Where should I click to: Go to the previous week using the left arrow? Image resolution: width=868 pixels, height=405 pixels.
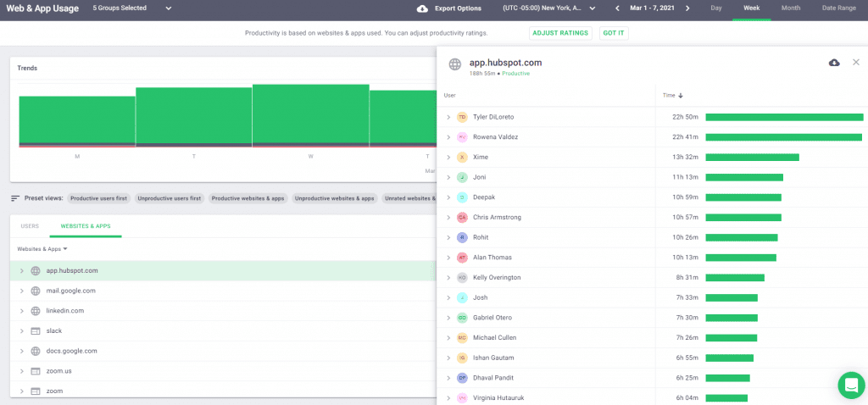click(617, 8)
